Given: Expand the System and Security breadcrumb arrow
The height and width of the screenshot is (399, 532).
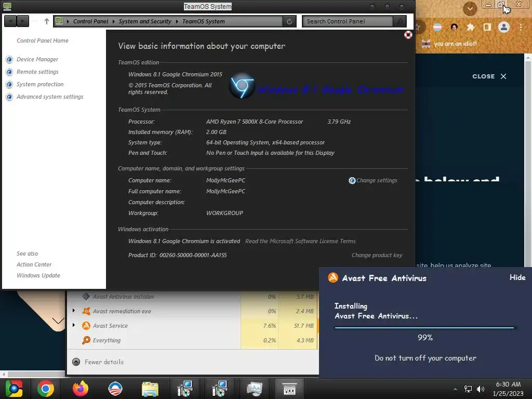Looking at the screenshot, I should (x=177, y=21).
